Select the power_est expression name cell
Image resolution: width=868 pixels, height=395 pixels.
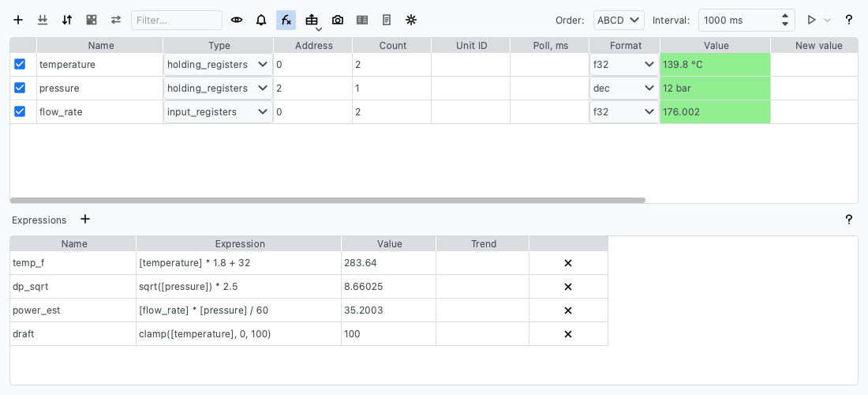73,310
